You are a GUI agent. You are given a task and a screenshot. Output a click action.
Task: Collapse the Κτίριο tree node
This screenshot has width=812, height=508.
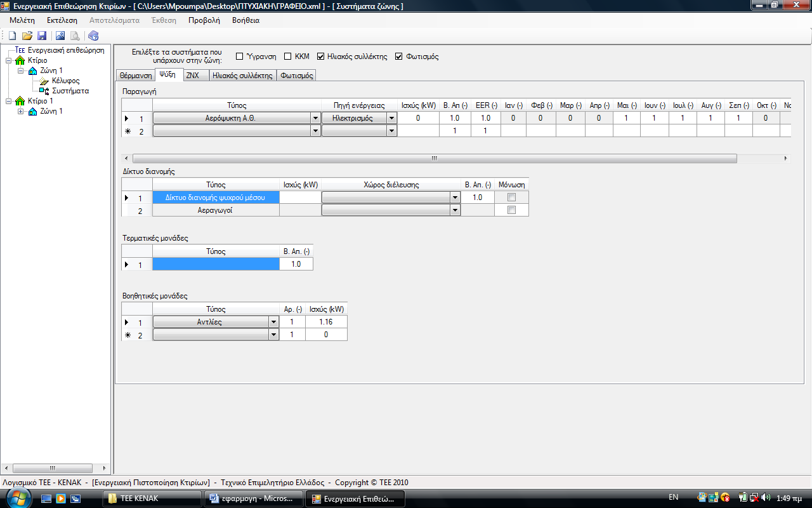tap(8, 60)
